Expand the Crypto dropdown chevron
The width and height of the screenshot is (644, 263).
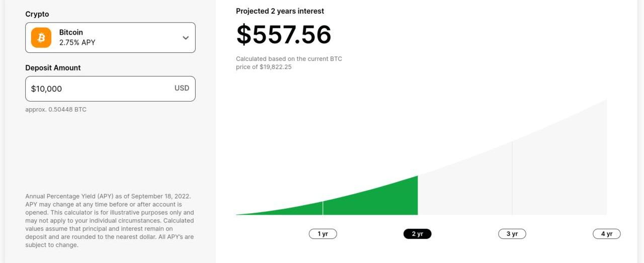tap(186, 38)
